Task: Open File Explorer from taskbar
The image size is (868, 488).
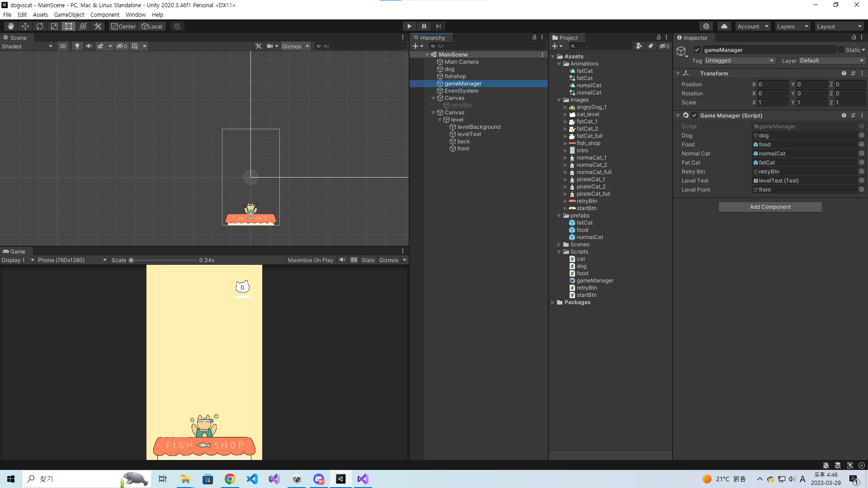Action: 185,479
